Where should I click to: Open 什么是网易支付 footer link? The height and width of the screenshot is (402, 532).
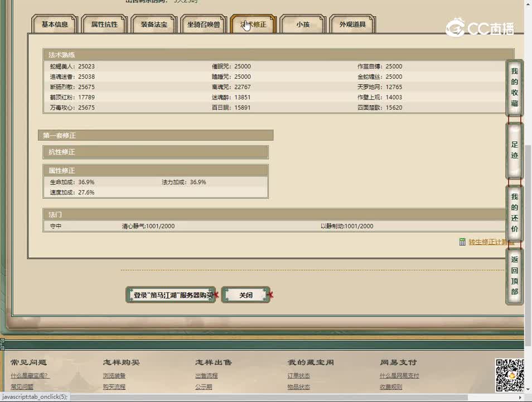tap(399, 376)
